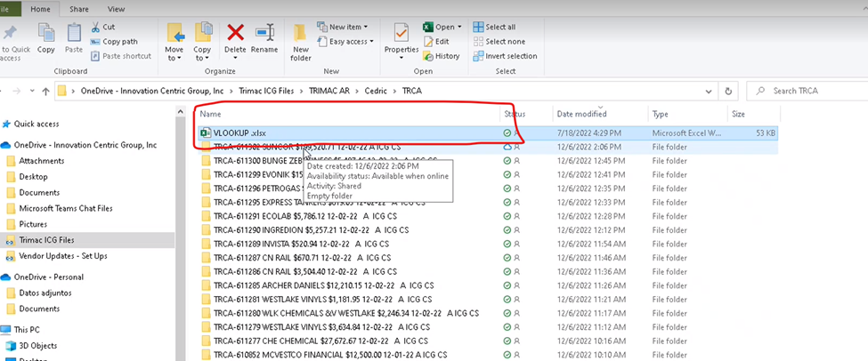
Task: Click Select none in the ribbon
Action: tap(499, 42)
